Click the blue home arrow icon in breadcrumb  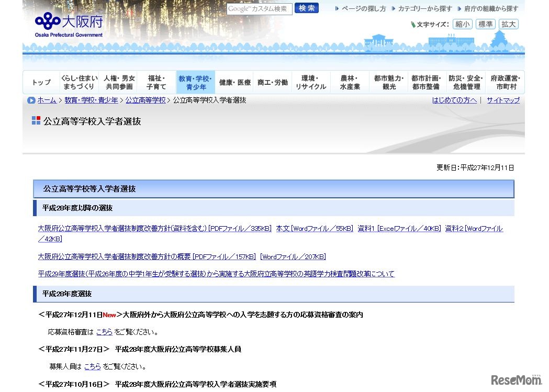click(x=31, y=100)
